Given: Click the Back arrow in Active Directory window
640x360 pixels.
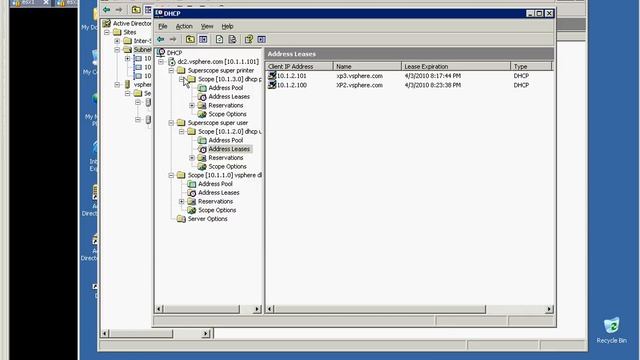Looking at the screenshot, I should pyautogui.click(x=107, y=9).
